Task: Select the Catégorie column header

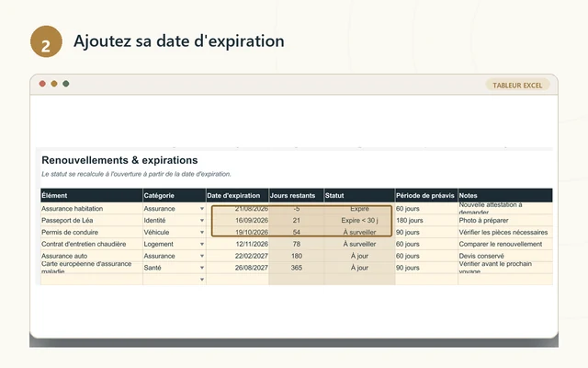Action: (175, 195)
